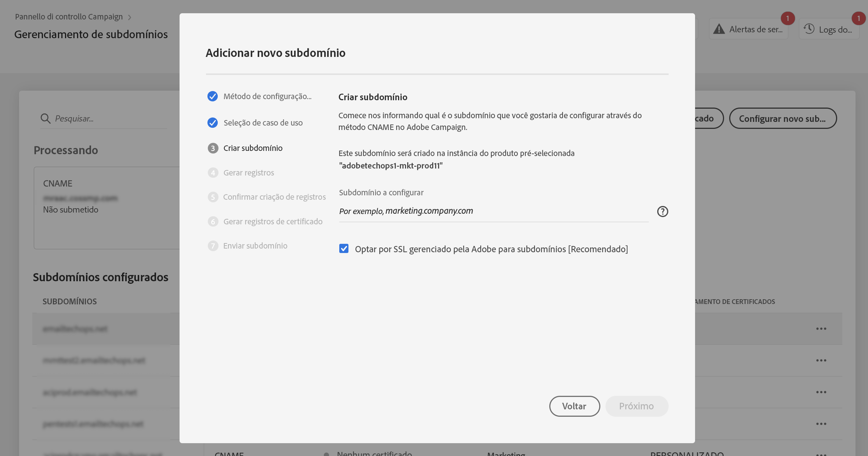
Task: Click completed step Método de configuração checkmark
Action: coord(213,96)
